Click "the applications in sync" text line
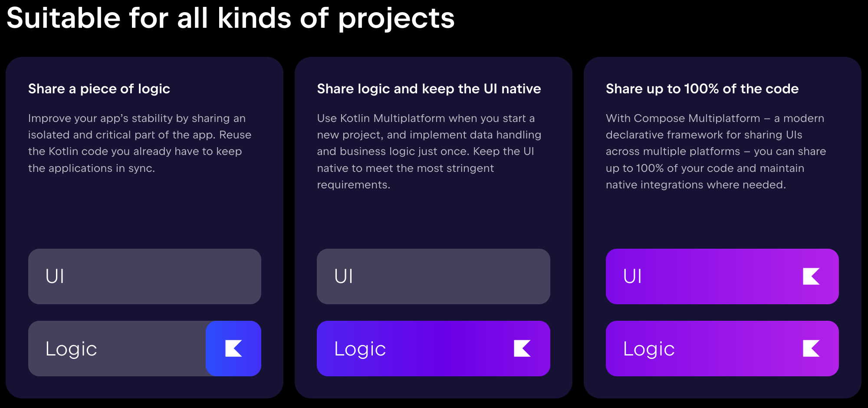The image size is (868, 408). pyautogui.click(x=91, y=168)
